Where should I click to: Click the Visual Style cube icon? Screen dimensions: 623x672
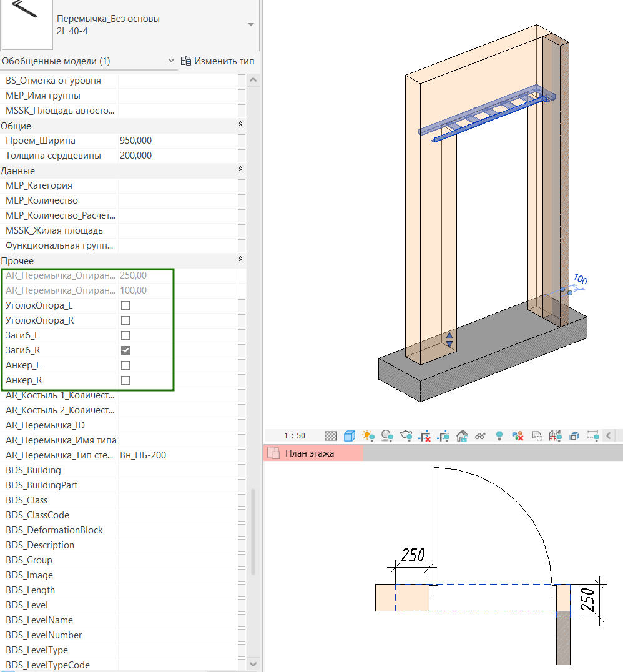tap(350, 436)
